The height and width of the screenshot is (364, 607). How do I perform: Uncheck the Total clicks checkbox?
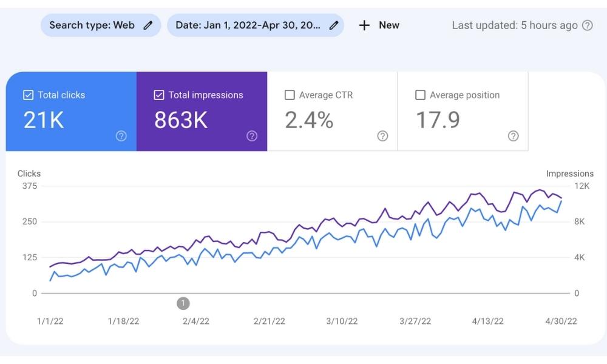[29, 95]
